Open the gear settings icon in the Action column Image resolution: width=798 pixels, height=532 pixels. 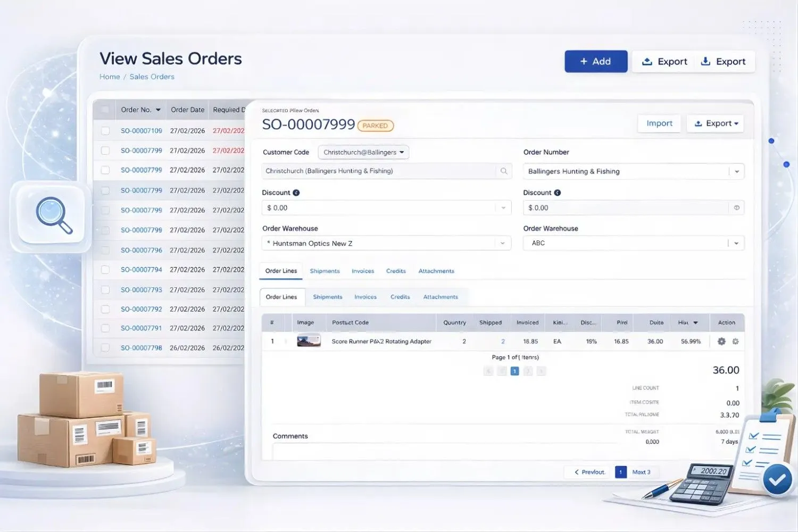coord(721,341)
